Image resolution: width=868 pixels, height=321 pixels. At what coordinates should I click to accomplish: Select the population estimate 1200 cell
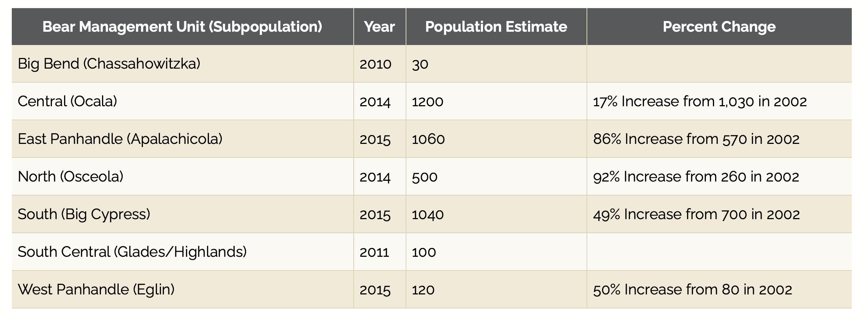tap(427, 102)
